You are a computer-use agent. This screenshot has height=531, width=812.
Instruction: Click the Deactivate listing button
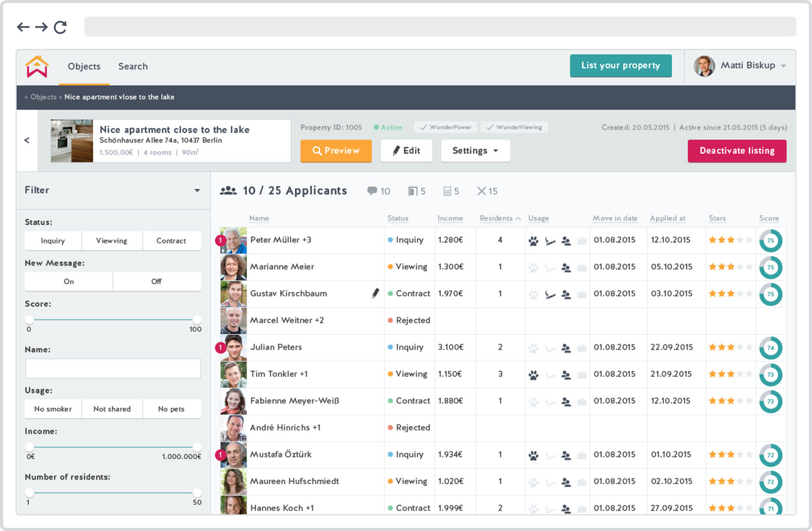(x=737, y=151)
